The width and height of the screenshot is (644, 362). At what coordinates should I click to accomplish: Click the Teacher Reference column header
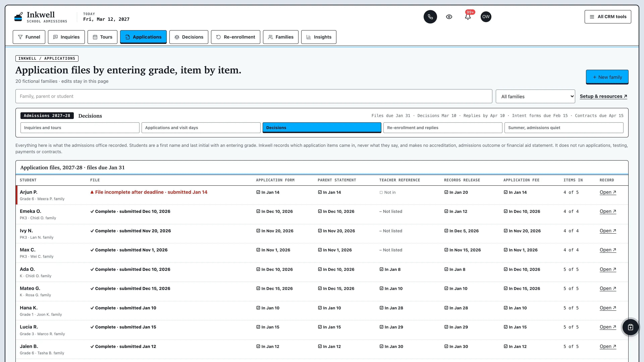(x=399, y=180)
